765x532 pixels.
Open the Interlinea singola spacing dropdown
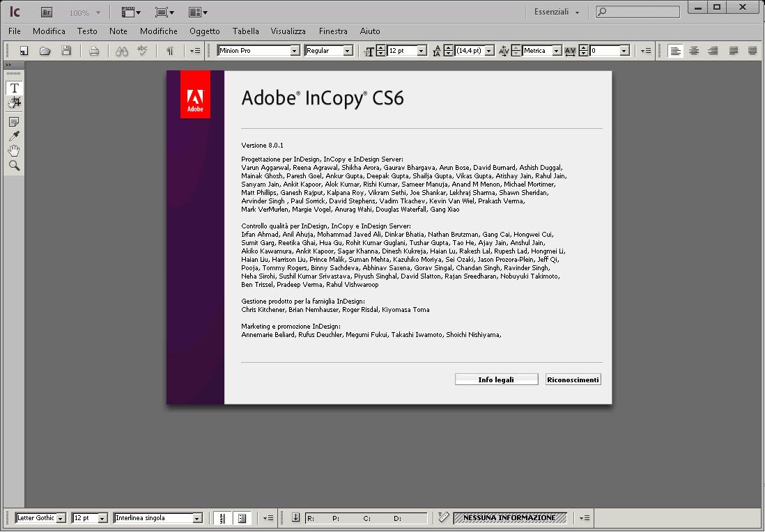click(x=196, y=518)
